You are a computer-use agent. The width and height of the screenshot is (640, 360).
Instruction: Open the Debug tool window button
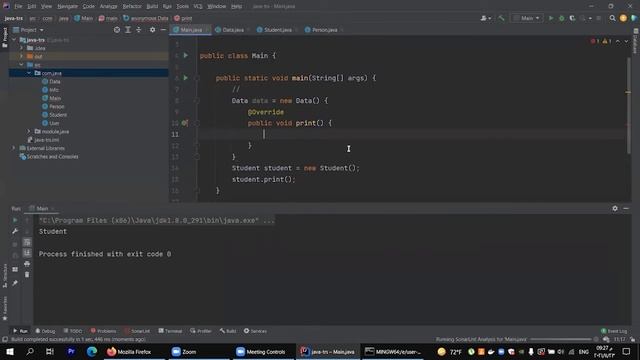tap(45, 331)
